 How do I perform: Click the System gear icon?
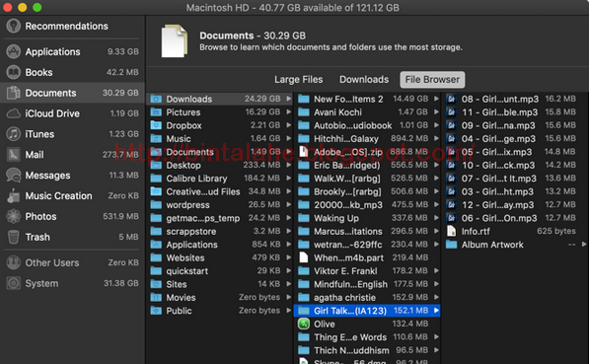tap(14, 283)
